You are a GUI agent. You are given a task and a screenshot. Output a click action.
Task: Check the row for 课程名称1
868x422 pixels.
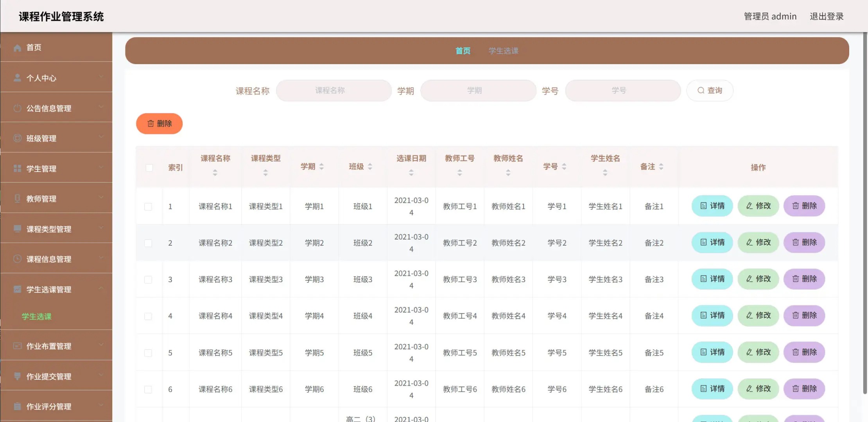point(148,206)
